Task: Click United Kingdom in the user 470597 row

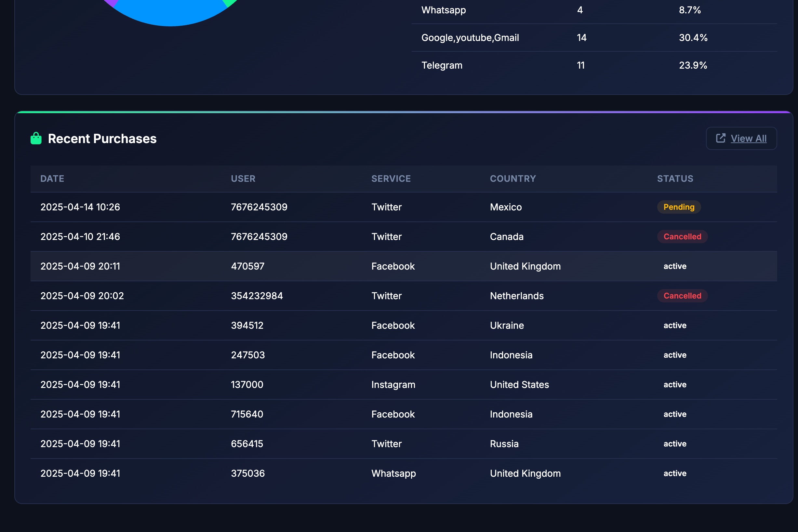Action: (525, 266)
